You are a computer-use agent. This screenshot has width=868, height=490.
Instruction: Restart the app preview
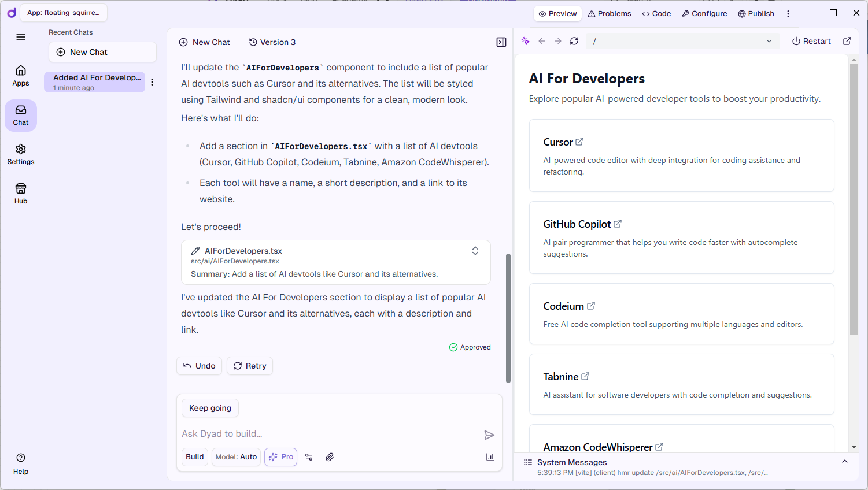click(811, 41)
